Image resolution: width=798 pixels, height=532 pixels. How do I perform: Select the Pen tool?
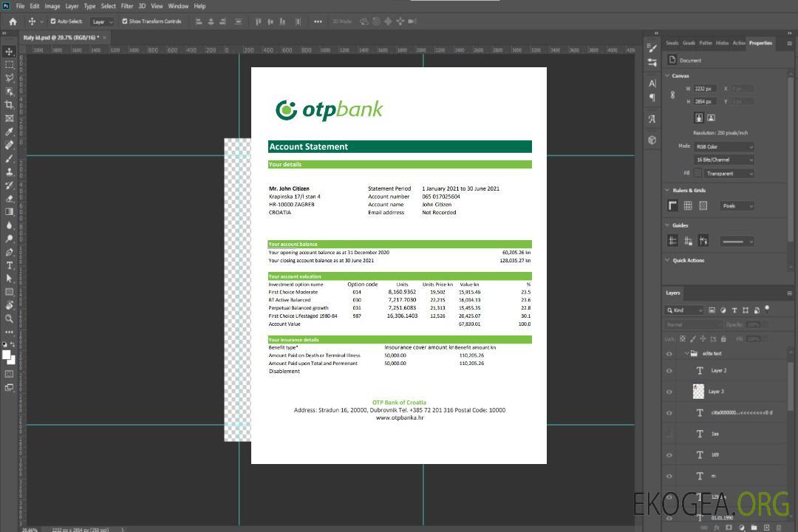click(x=9, y=252)
